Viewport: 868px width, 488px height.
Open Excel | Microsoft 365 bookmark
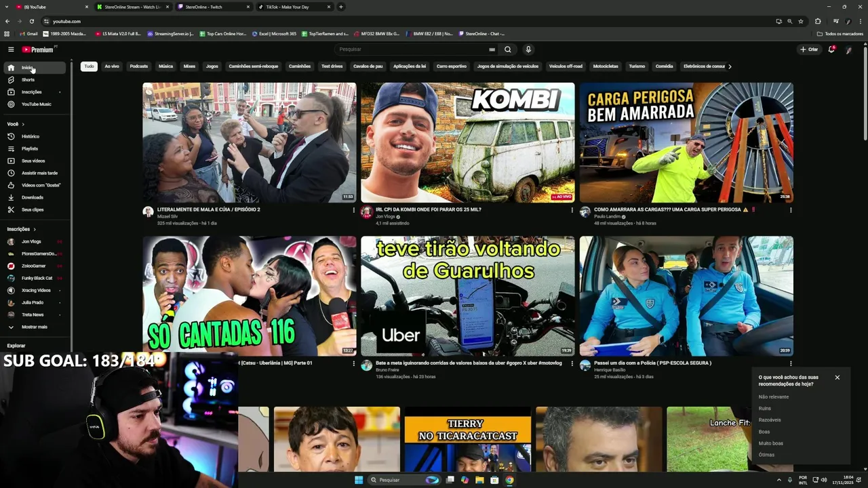(x=274, y=34)
